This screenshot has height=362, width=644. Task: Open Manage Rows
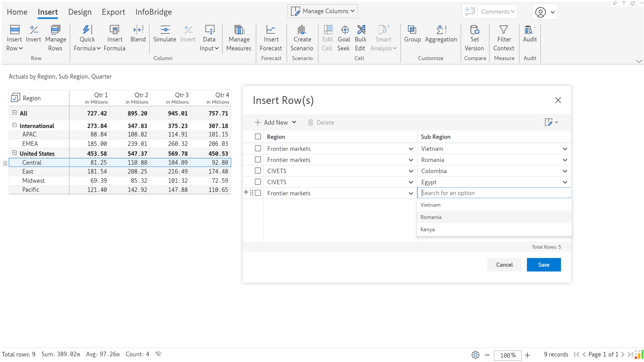(55, 30)
